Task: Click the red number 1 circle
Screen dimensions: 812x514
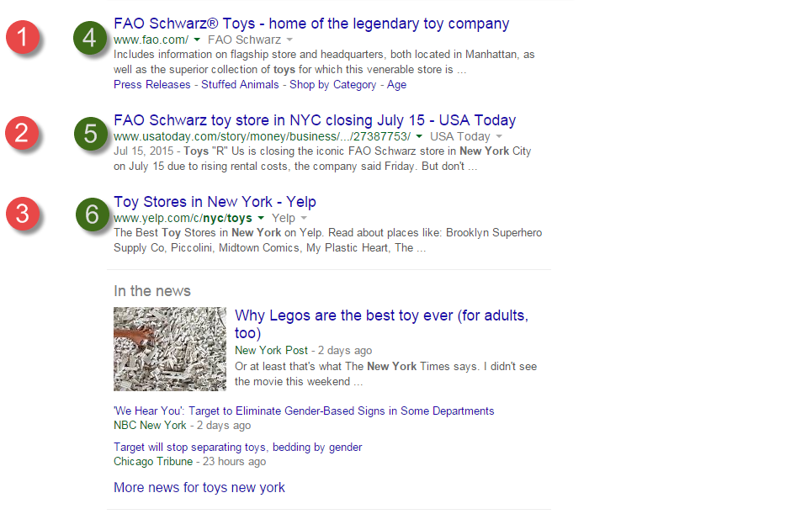Action: 24,40
